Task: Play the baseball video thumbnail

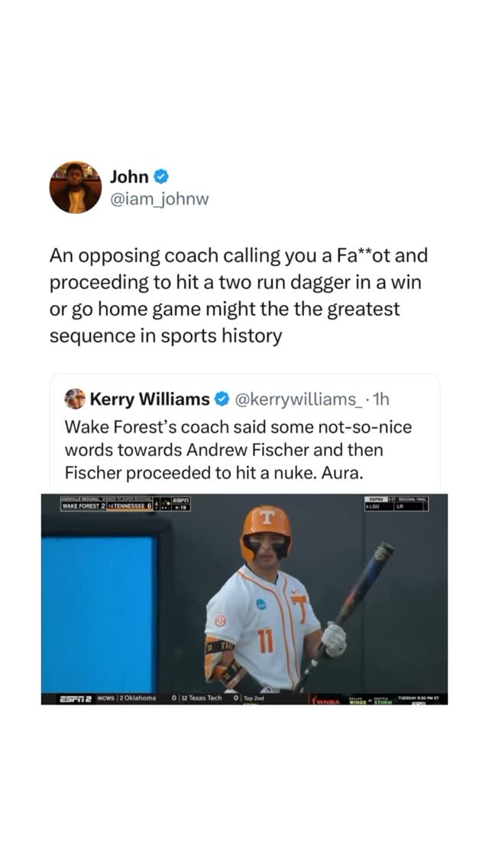Action: (x=244, y=599)
